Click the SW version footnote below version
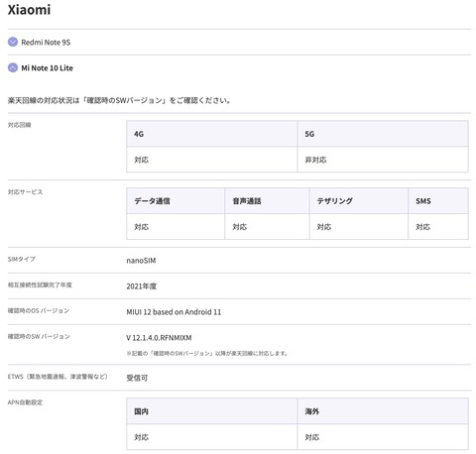The height and width of the screenshot is (454, 476). click(x=207, y=353)
